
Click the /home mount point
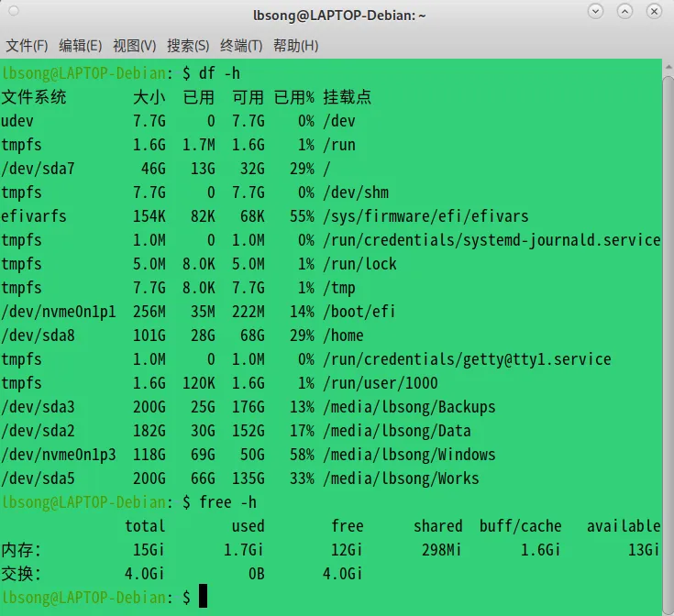(344, 335)
